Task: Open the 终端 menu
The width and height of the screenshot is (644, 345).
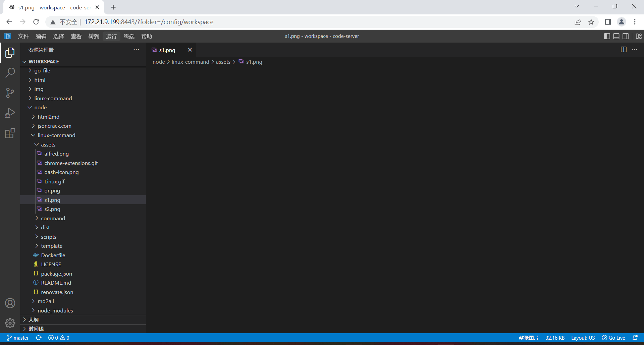Action: [129, 36]
